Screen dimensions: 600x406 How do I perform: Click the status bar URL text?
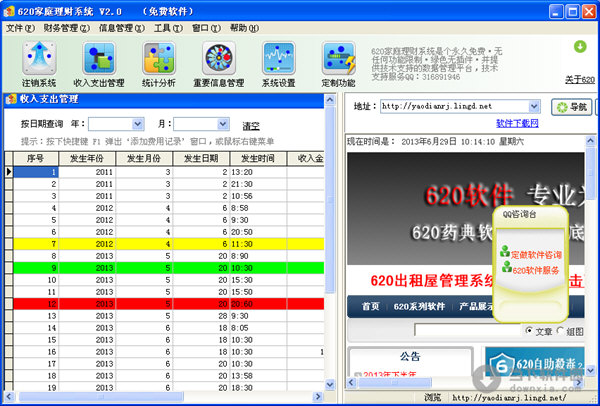pyautogui.click(x=509, y=397)
